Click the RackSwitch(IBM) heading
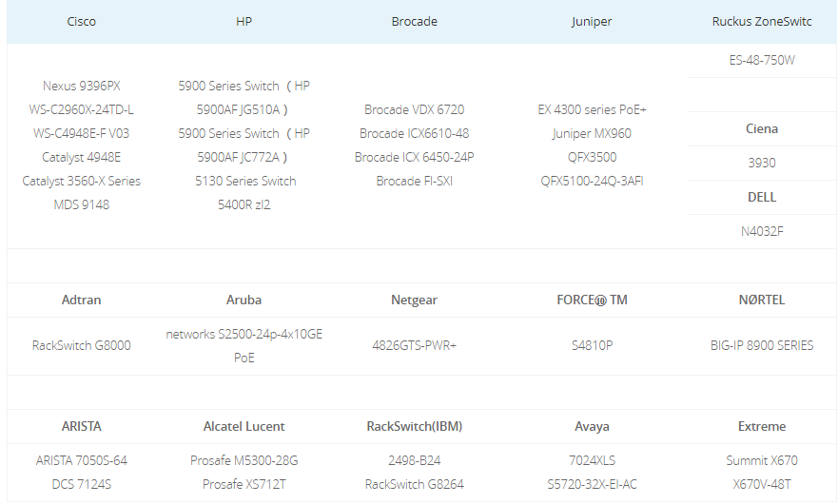Image resolution: width=838 pixels, height=504 pixels. coord(414,426)
